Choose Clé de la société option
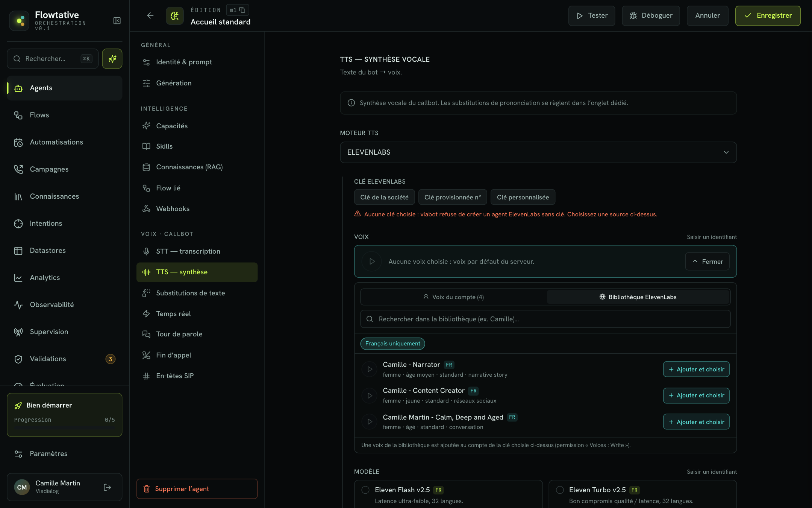Viewport: 812px width, 508px height. (x=384, y=197)
